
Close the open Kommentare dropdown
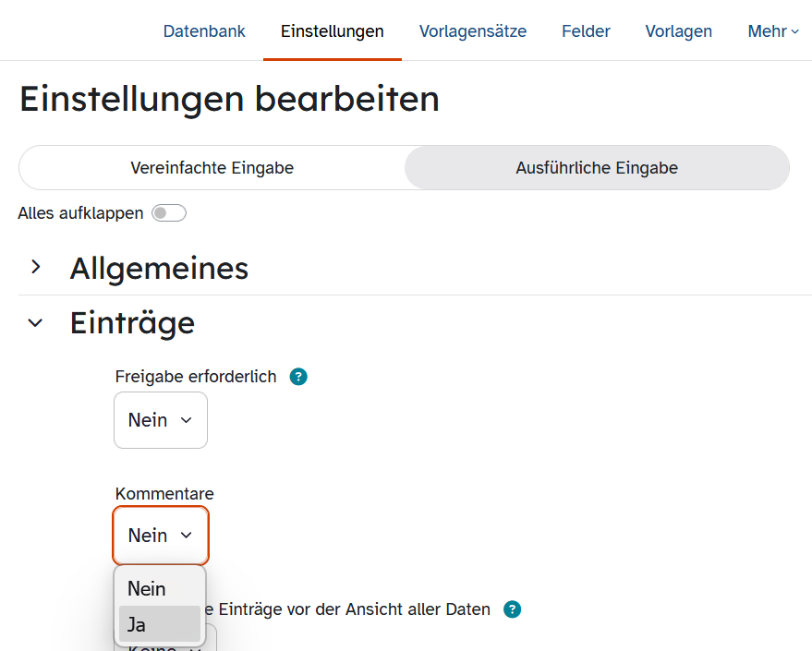tap(161, 535)
